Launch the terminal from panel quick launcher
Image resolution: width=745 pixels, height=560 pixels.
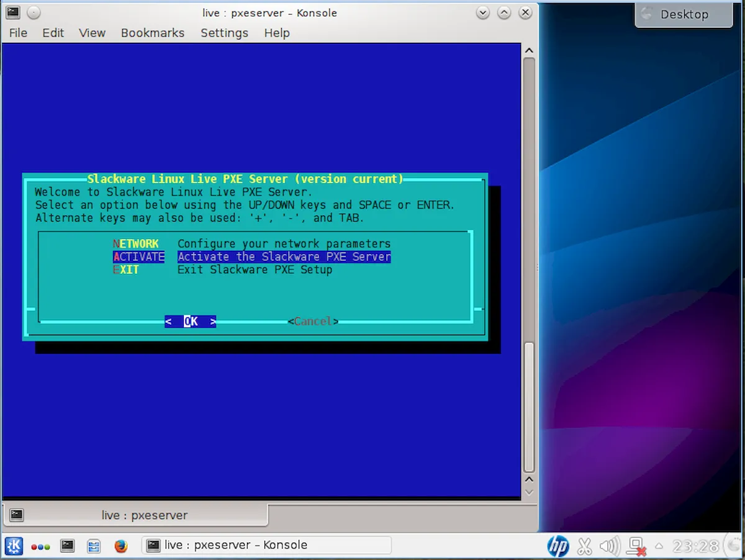(x=67, y=546)
